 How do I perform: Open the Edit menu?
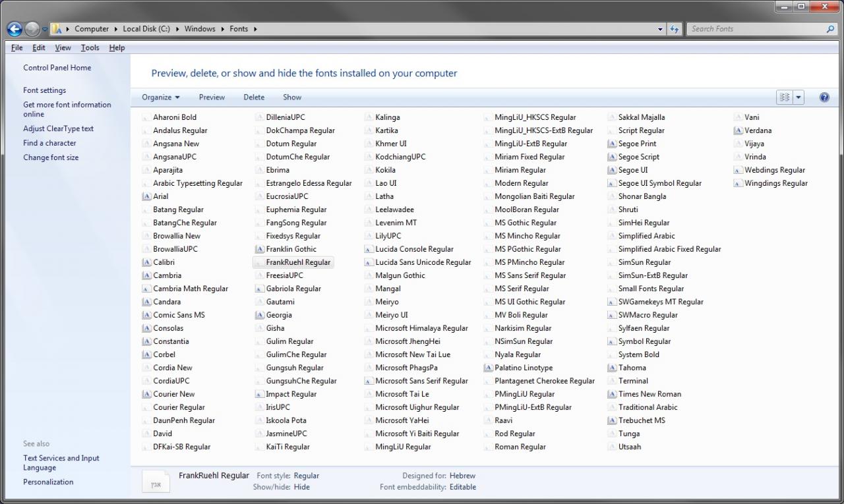(x=39, y=47)
